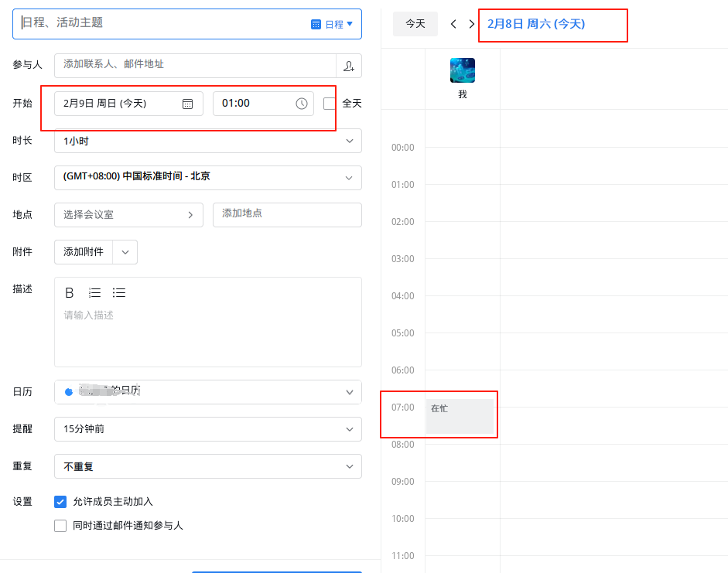Image resolution: width=728 pixels, height=573 pixels.
Task: Click the 请输入描述 text area
Action: 208,334
